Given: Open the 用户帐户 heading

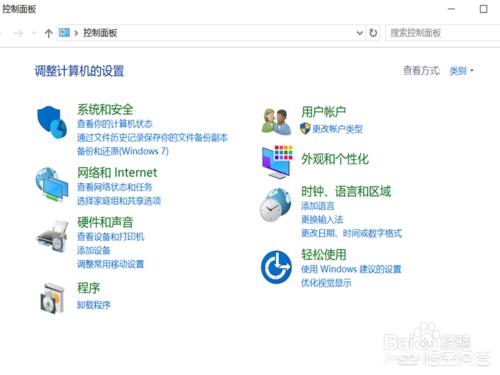Looking at the screenshot, I should [x=323, y=112].
